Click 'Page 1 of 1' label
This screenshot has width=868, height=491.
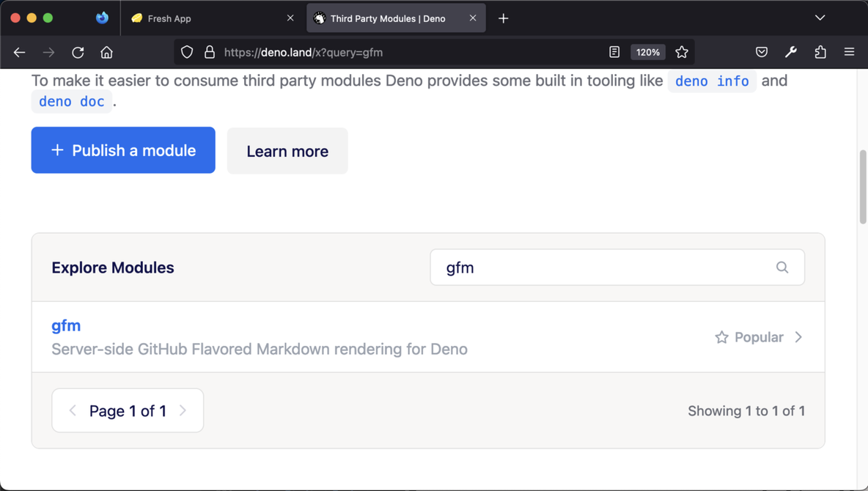coord(128,410)
